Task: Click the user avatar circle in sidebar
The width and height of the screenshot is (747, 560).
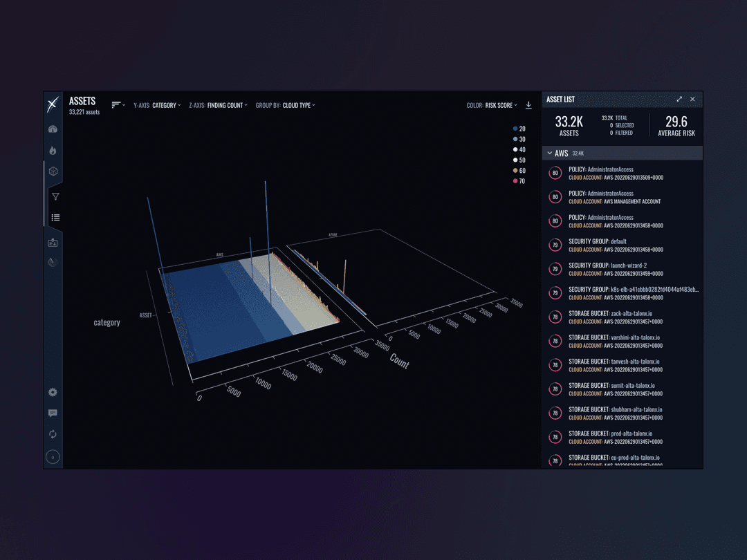Action: [53, 457]
